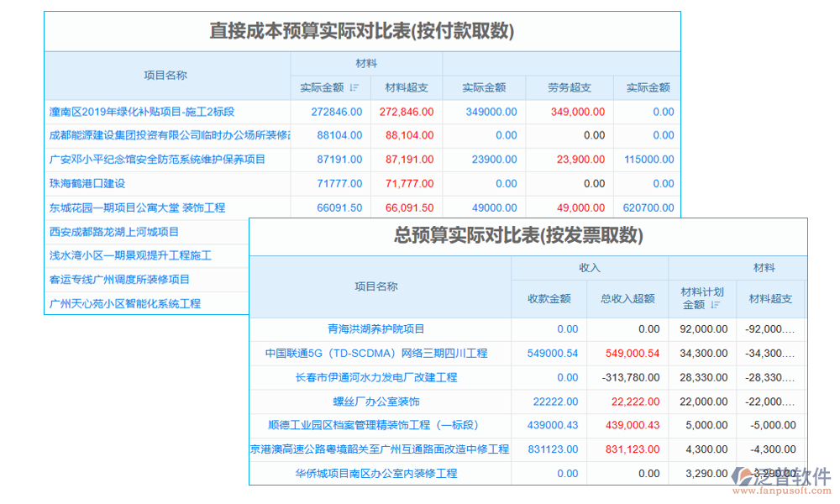Sort 实际金额 column using its sort icon
The width and height of the screenshot is (840, 504).
click(x=354, y=87)
